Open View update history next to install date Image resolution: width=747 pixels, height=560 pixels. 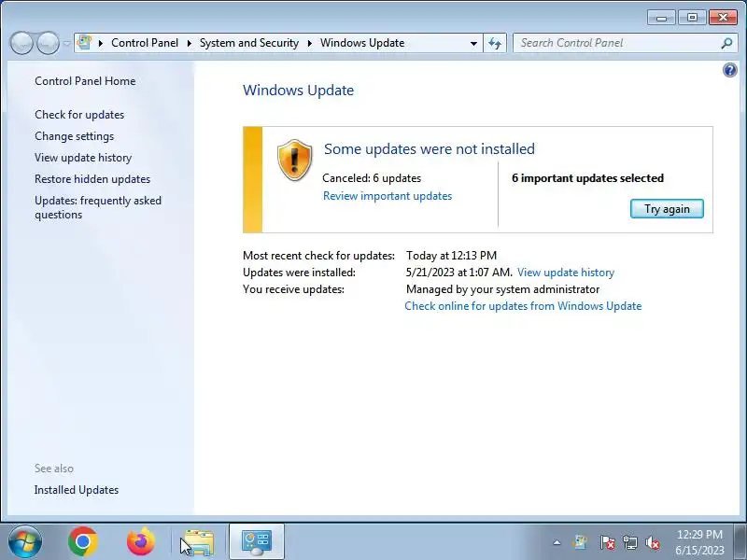pos(566,273)
